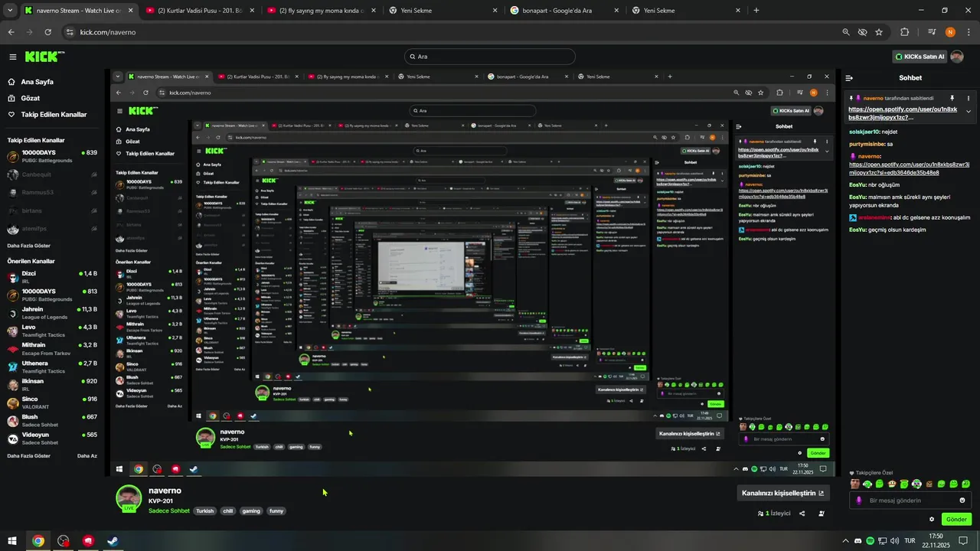Open a new tab with the plus icon
Screen dimensions: 980x551
point(756,10)
